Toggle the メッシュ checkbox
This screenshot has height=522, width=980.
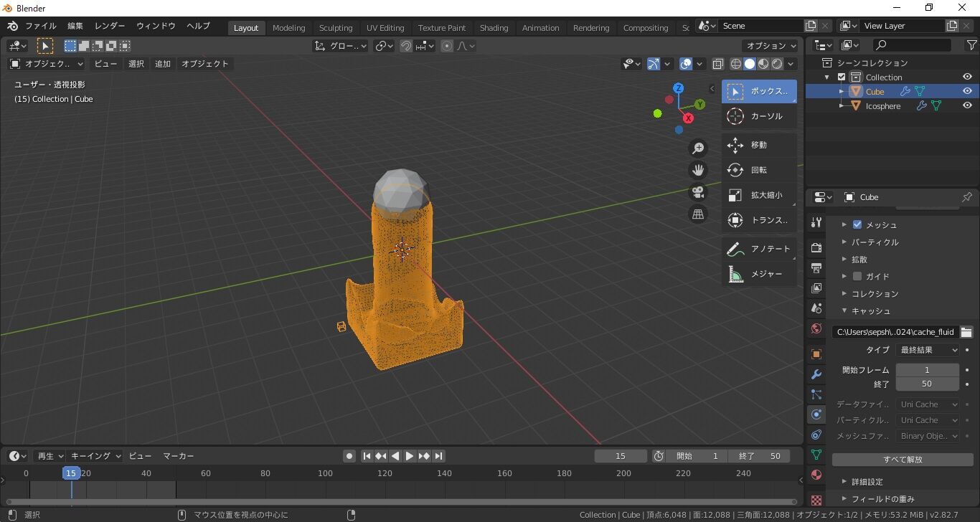[x=857, y=224]
